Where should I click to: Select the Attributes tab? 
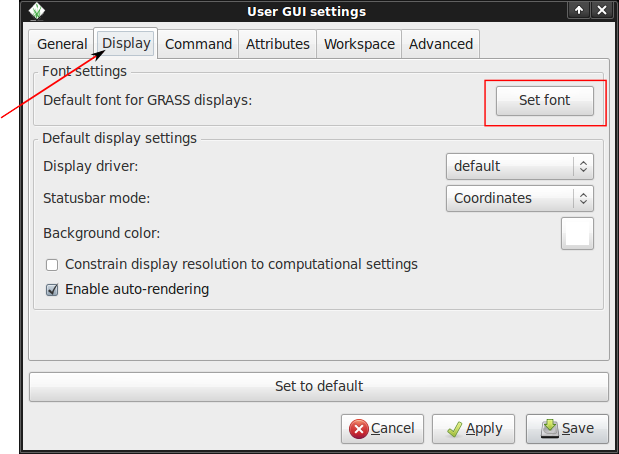point(277,44)
